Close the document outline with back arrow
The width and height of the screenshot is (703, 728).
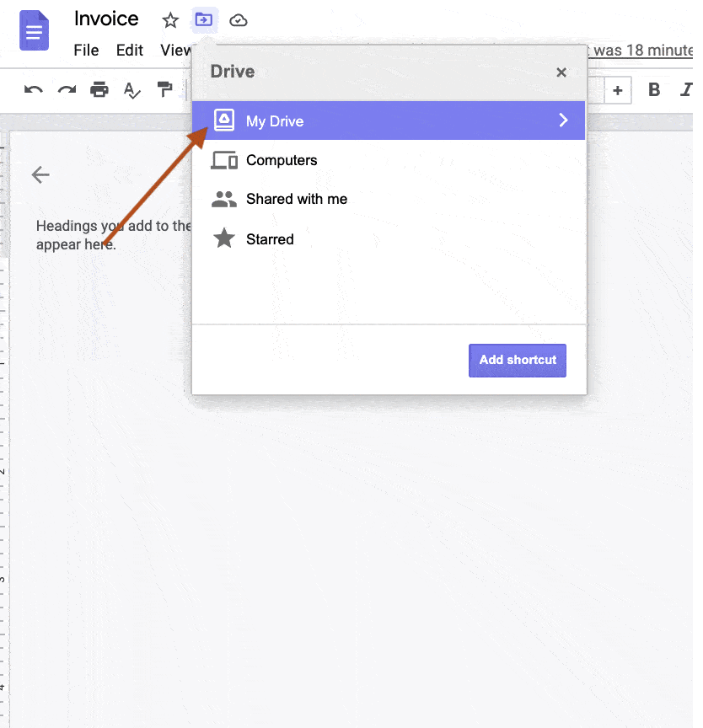click(x=40, y=175)
